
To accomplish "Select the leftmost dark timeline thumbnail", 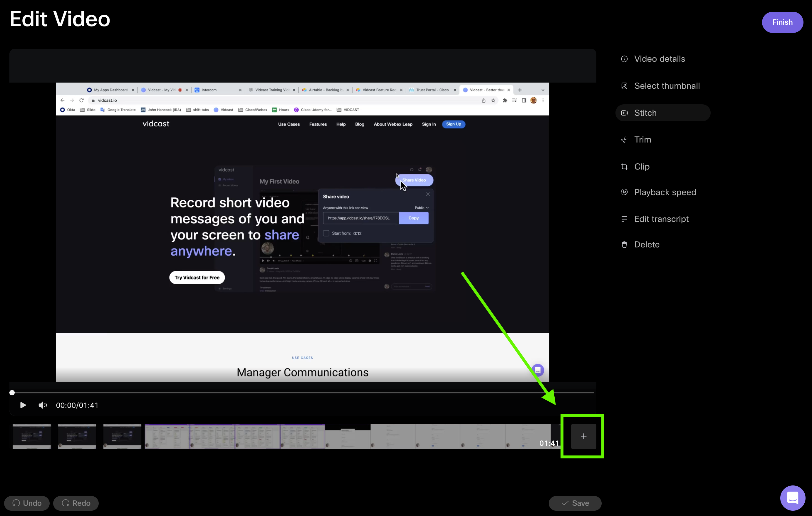I will point(32,436).
